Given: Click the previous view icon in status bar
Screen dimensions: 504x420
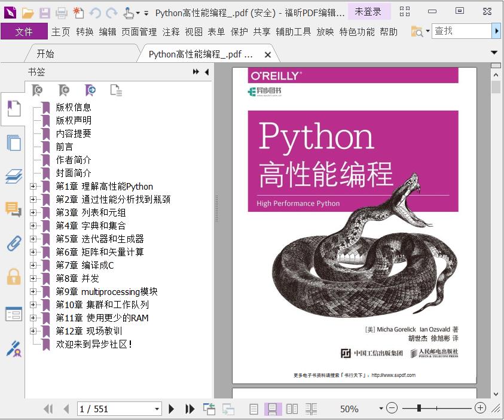Looking at the screenshot, I should (209, 409).
